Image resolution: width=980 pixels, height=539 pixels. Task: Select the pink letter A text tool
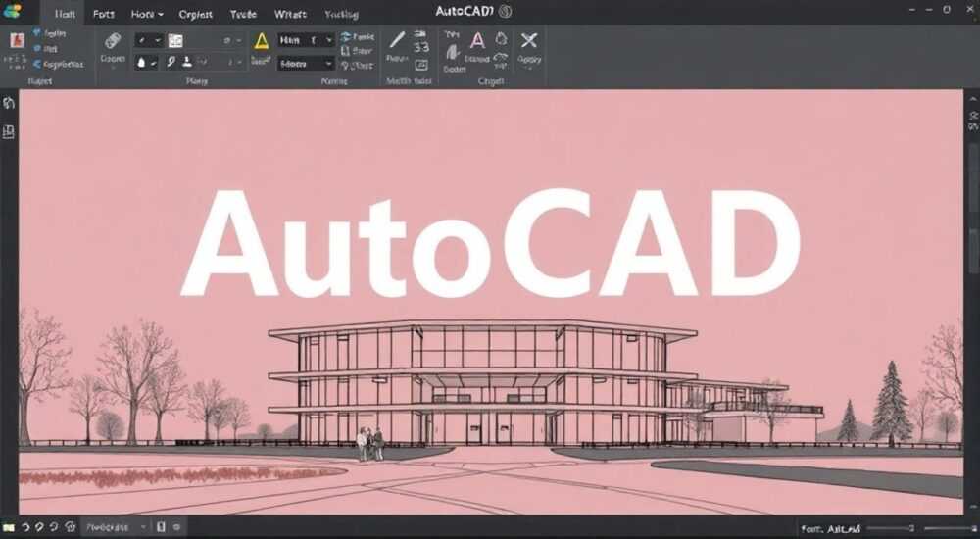[x=477, y=41]
